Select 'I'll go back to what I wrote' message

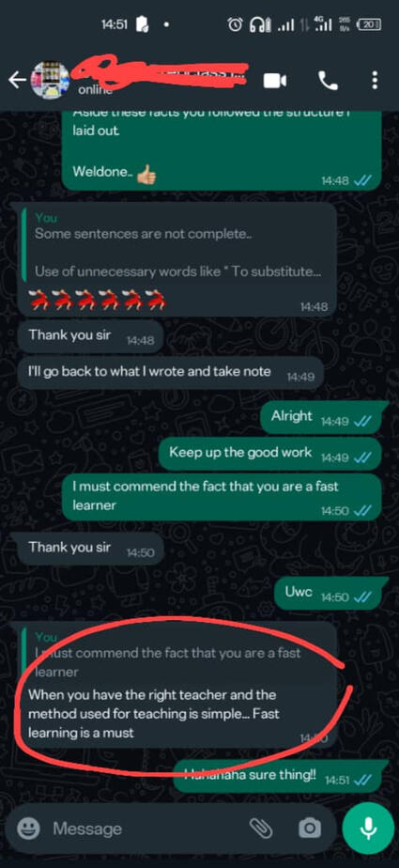click(171, 372)
